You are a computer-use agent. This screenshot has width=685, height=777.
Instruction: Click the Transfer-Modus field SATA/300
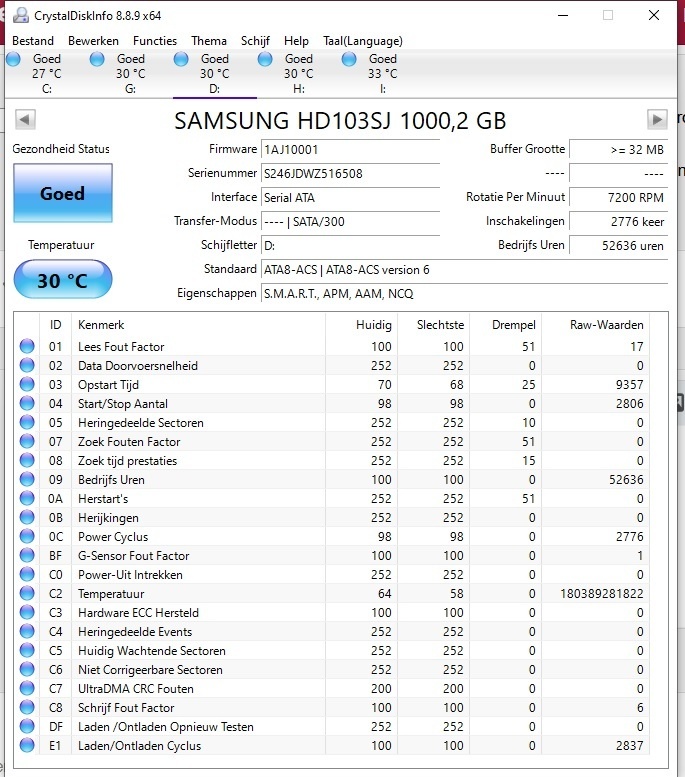[350, 222]
